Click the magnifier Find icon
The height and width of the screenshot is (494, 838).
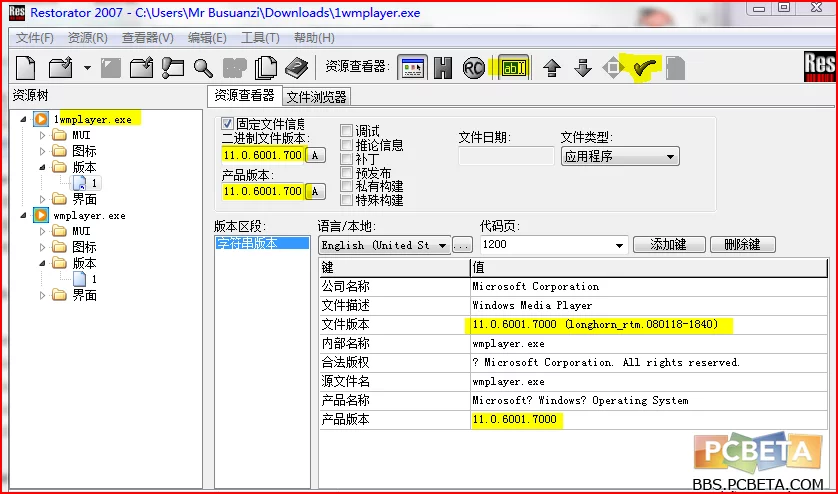coord(203,68)
